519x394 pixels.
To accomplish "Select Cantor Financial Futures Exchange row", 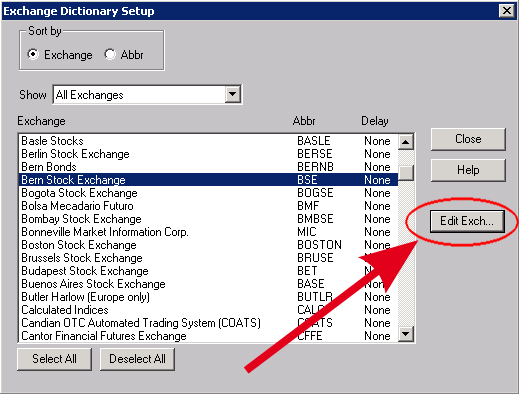I will pos(209,336).
